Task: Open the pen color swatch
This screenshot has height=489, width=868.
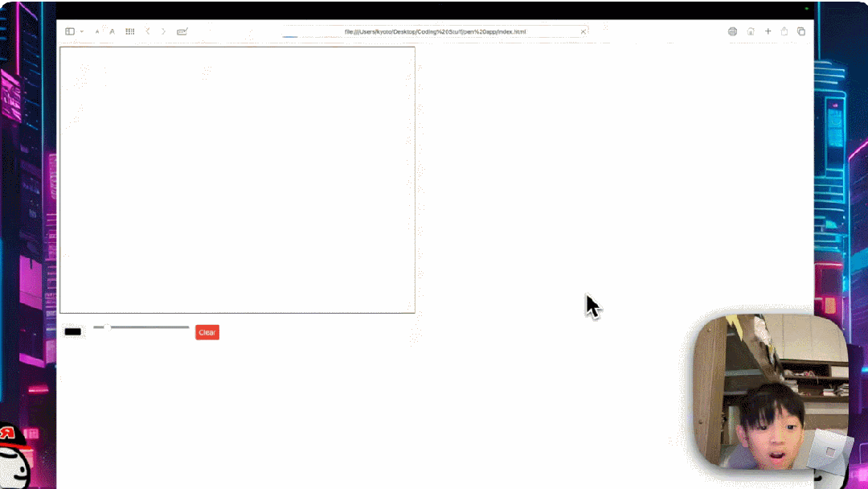Action: coord(73,331)
